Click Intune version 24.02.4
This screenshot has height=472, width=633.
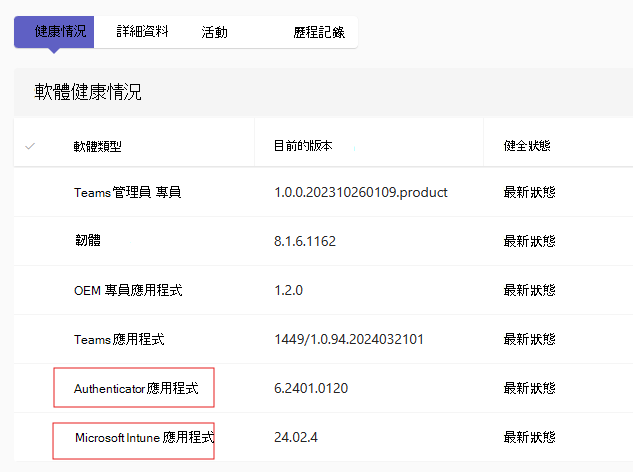click(296, 437)
